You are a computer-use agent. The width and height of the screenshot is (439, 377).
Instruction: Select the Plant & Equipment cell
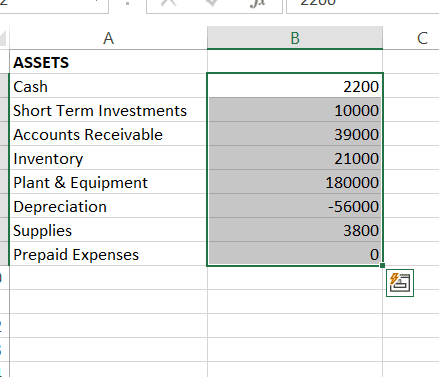[108, 182]
